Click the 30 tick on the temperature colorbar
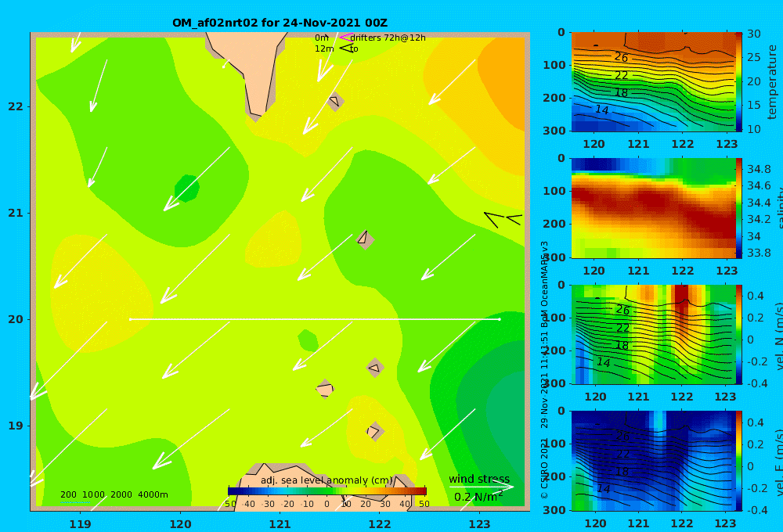 point(754,34)
